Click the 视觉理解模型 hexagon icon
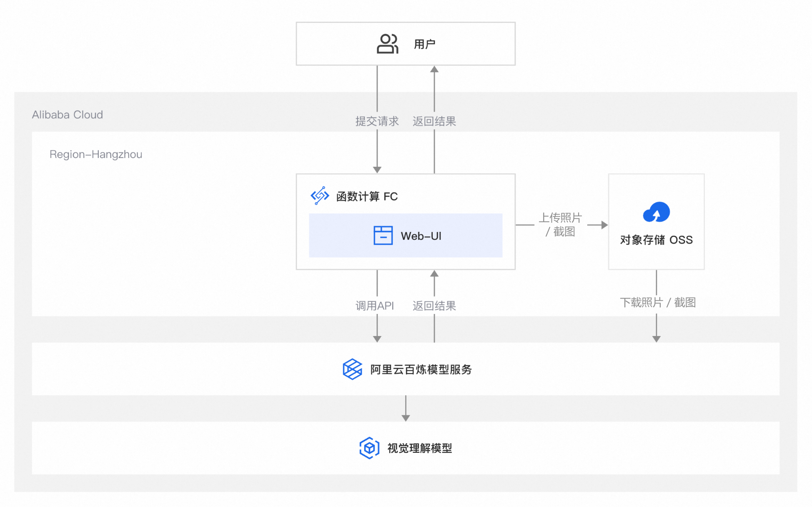The image size is (812, 507). pyautogui.click(x=369, y=448)
